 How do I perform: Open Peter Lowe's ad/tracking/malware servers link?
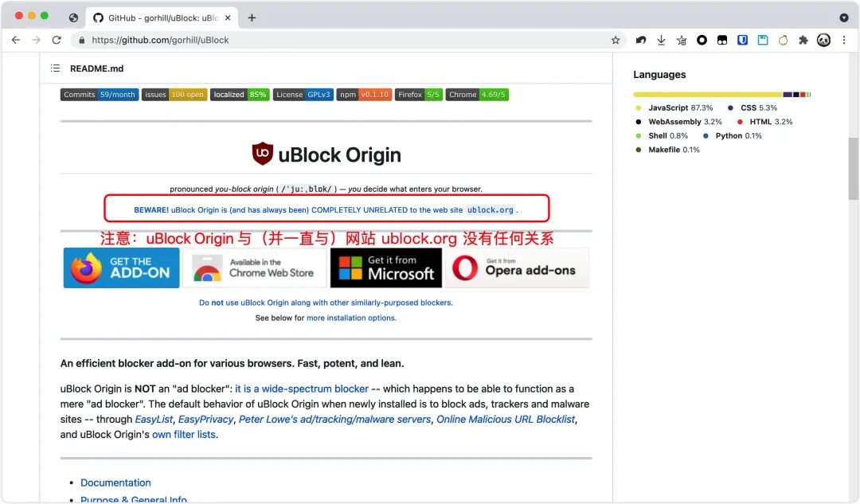point(334,420)
